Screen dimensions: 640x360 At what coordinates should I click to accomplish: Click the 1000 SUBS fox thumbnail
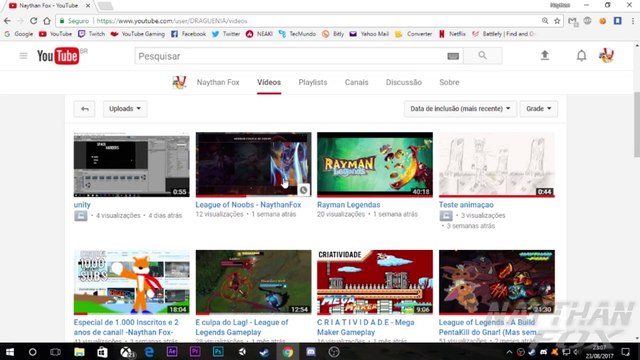pos(131,282)
